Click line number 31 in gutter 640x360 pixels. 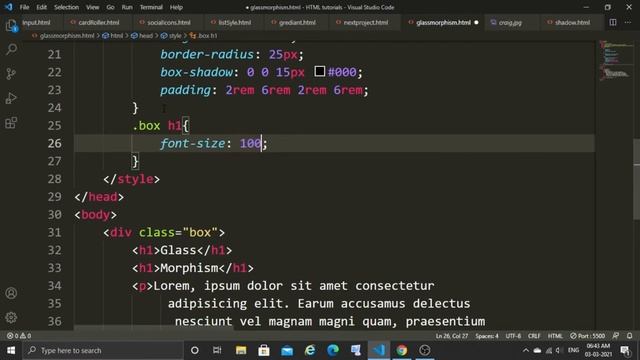click(x=54, y=232)
